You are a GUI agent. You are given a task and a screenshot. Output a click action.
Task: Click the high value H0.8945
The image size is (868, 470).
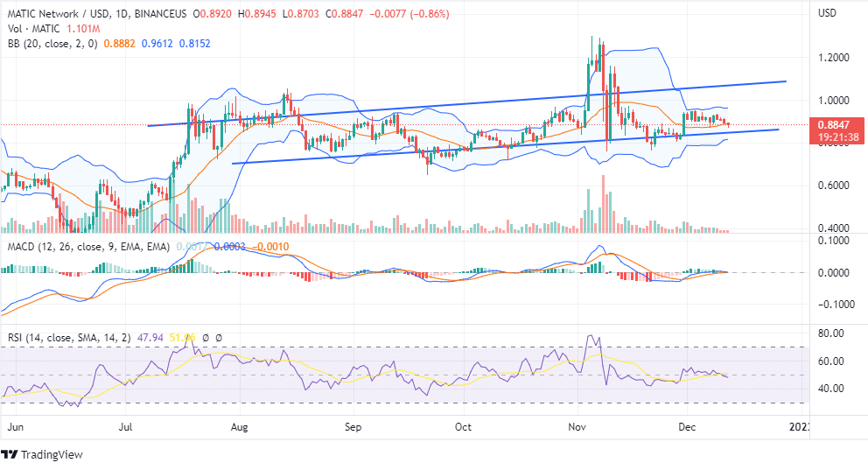point(256,14)
